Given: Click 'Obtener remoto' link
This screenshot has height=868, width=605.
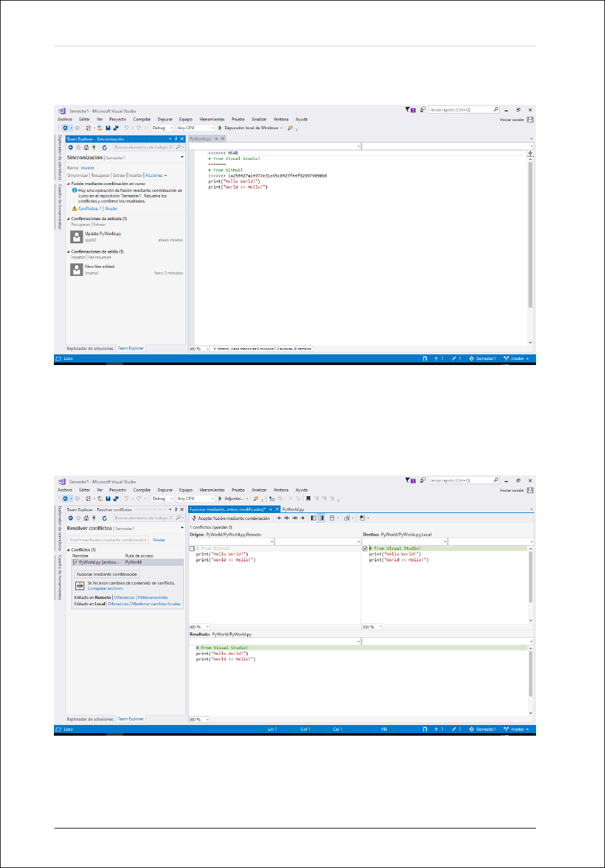Looking at the screenshot, I should [x=153, y=598].
